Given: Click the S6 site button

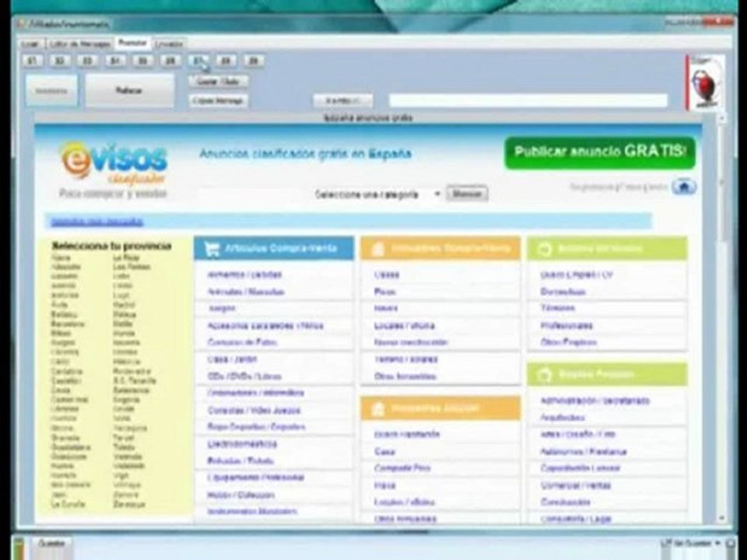Looking at the screenshot, I should pos(170,61).
